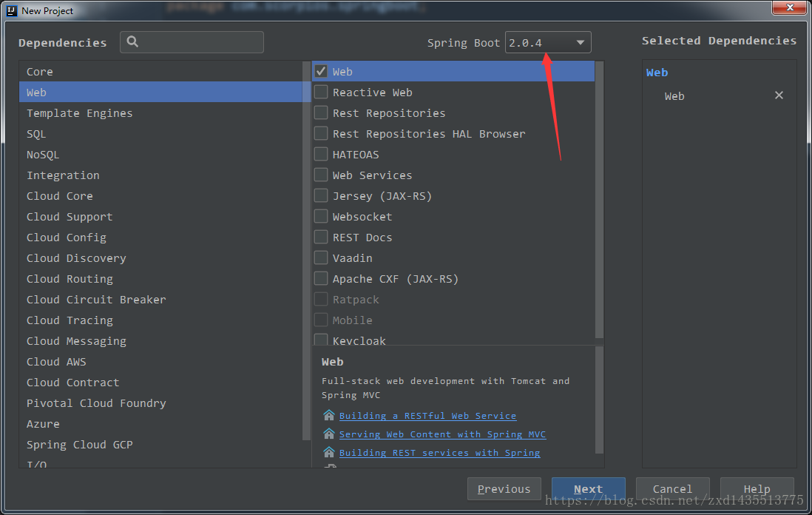Enable Apache CXF (JAX-RS) checkbox
This screenshot has width=812, height=515.
[321, 278]
